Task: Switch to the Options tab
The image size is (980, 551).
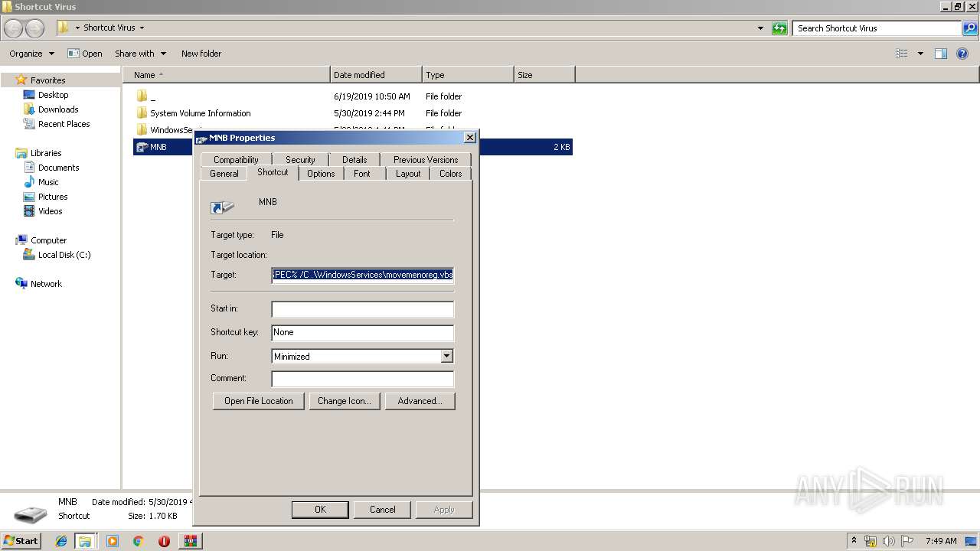Action: coord(321,174)
